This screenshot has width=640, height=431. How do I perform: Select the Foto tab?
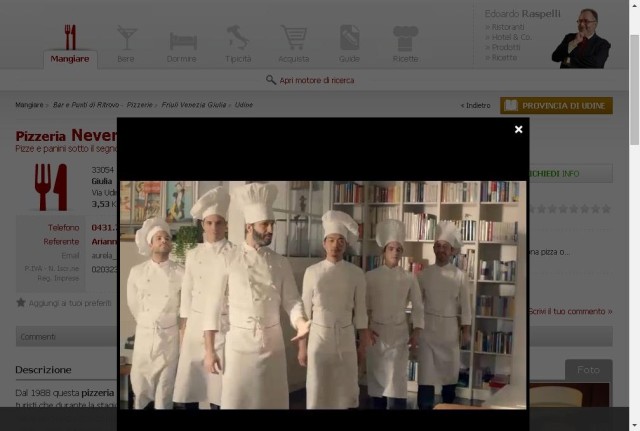[x=588, y=370]
